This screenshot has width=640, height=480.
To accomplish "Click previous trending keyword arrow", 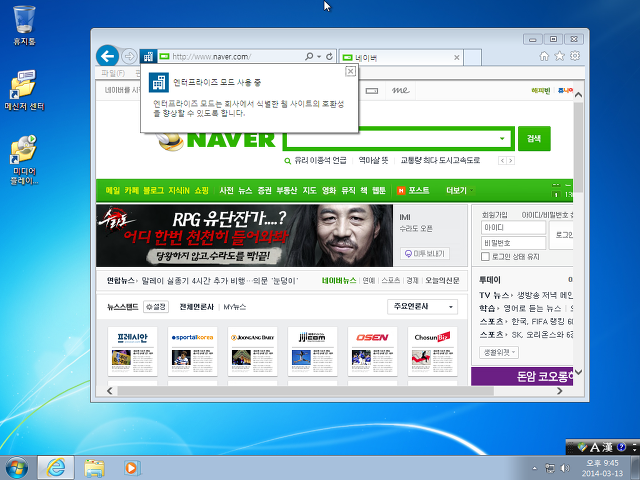I will tap(502, 161).
